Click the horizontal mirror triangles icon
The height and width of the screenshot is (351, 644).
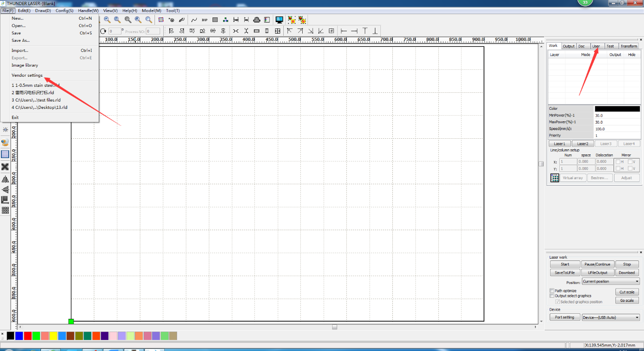point(5,179)
